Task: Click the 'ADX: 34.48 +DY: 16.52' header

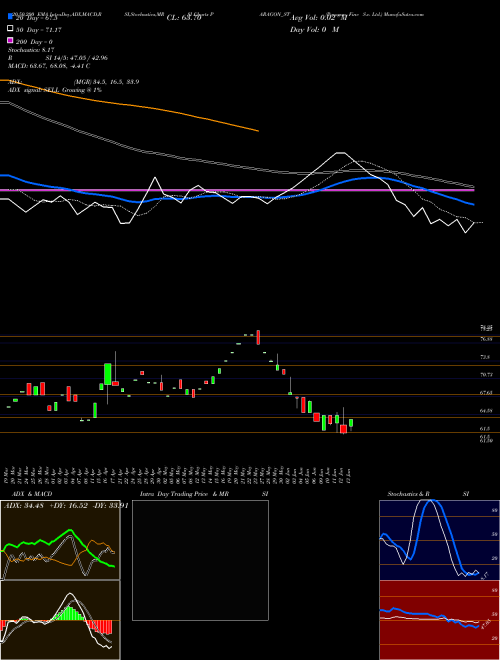Action: 46,505
